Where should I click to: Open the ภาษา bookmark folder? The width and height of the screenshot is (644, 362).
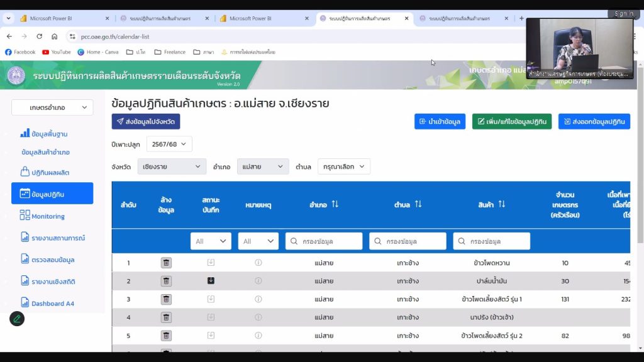coord(204,52)
